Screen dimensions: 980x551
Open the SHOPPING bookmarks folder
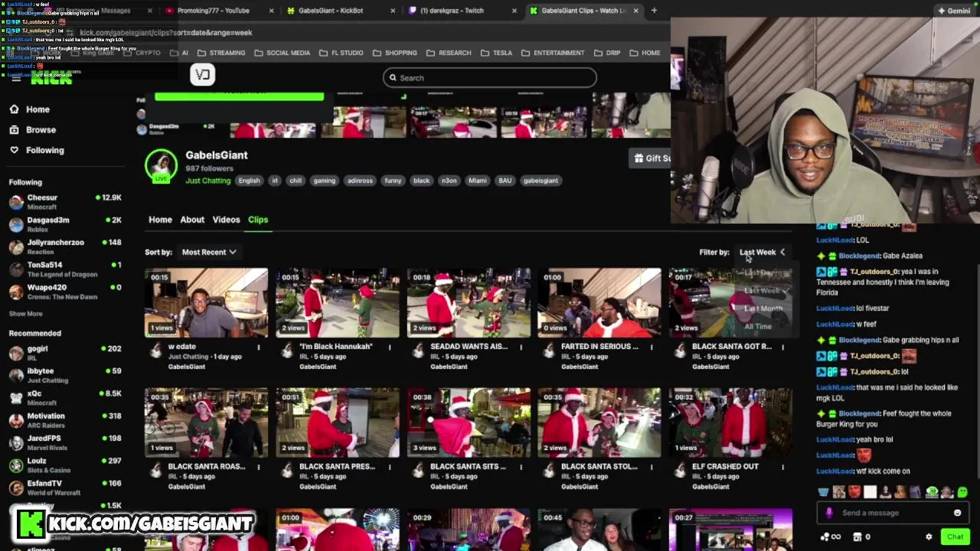pos(395,53)
